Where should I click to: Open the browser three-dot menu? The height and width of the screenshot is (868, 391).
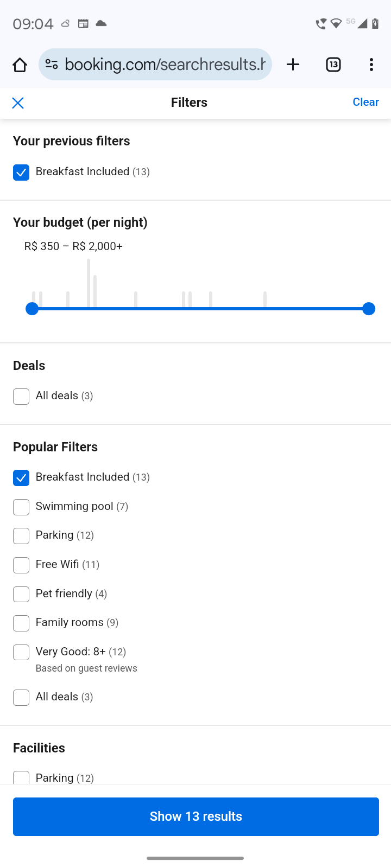point(371,65)
